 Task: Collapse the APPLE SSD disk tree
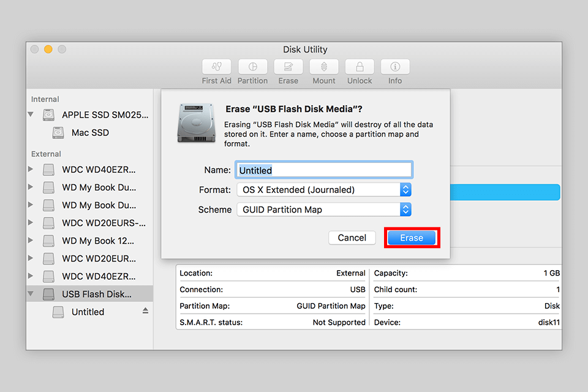click(31, 115)
